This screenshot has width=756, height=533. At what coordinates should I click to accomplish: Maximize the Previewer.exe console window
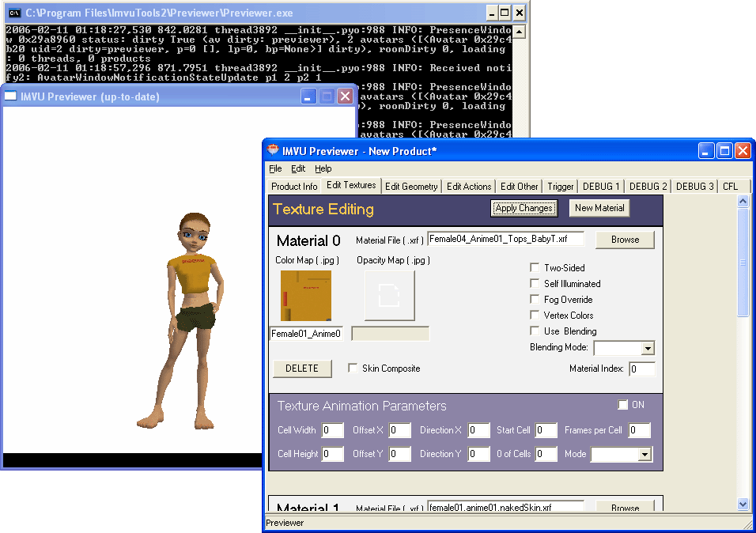(x=505, y=13)
